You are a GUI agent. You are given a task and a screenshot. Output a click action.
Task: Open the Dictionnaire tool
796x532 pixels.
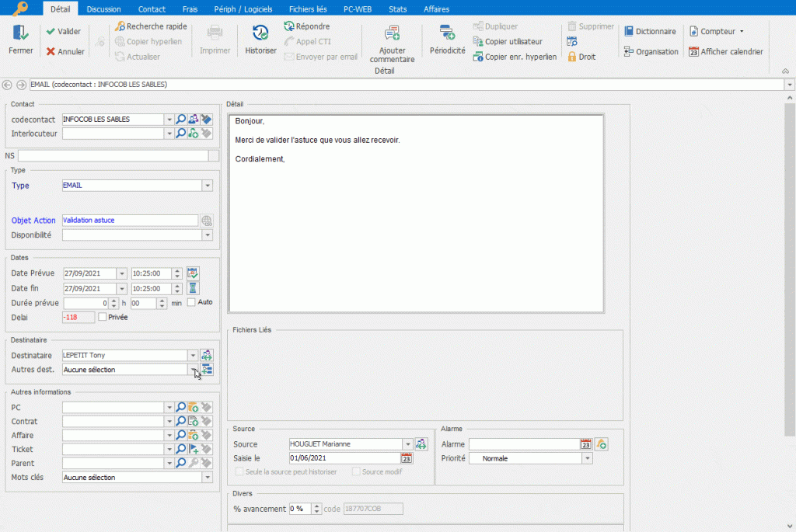649,32
